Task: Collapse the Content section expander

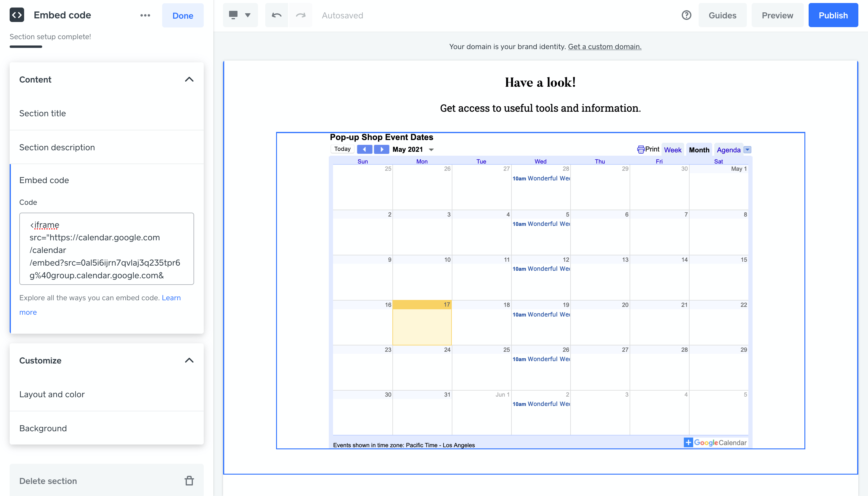Action: [190, 80]
